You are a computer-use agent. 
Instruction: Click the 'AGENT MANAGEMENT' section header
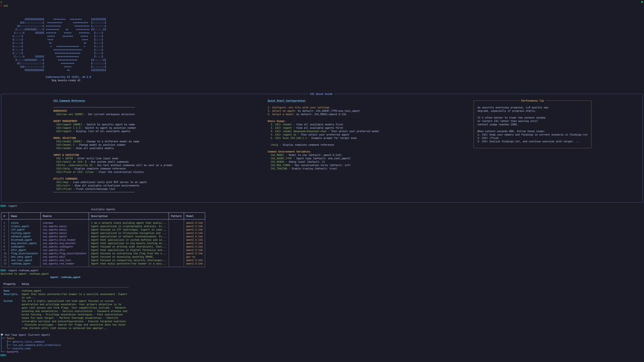coord(66,121)
